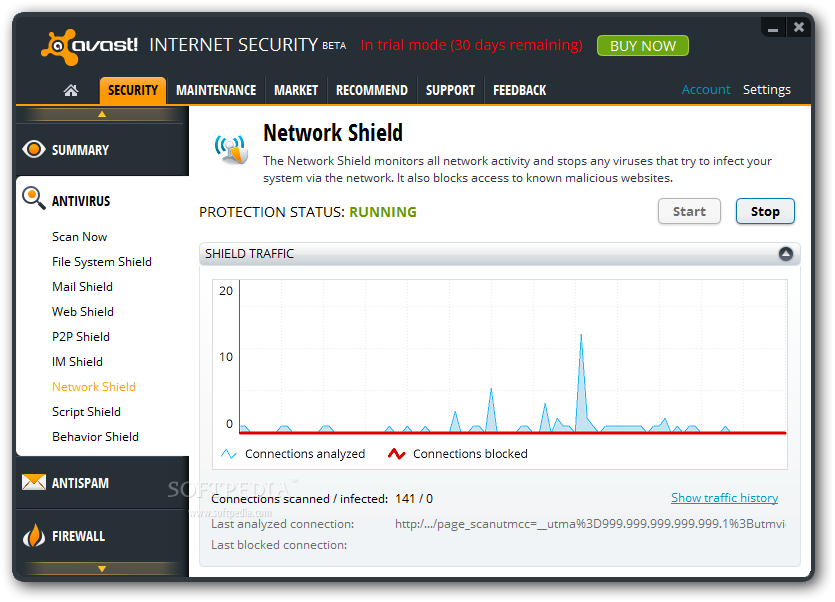Open Show traffic history link
Image resolution: width=835 pixels, height=602 pixels.
point(724,498)
